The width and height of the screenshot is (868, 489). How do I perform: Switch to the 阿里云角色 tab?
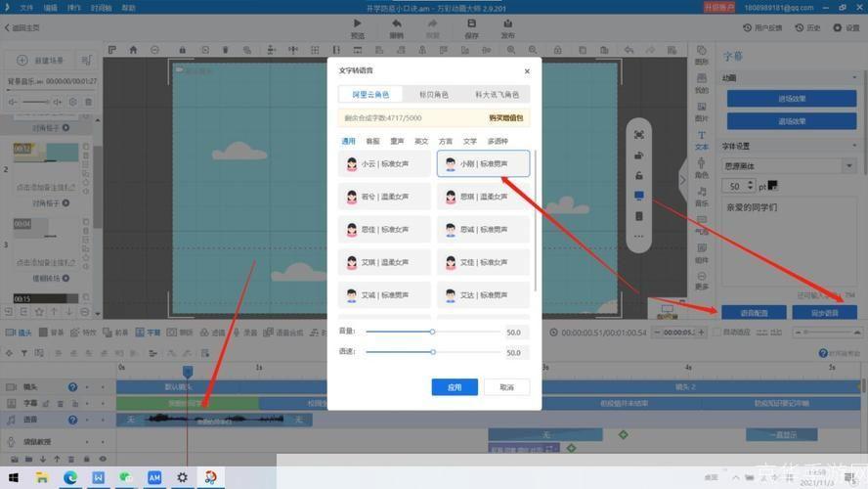(x=370, y=95)
